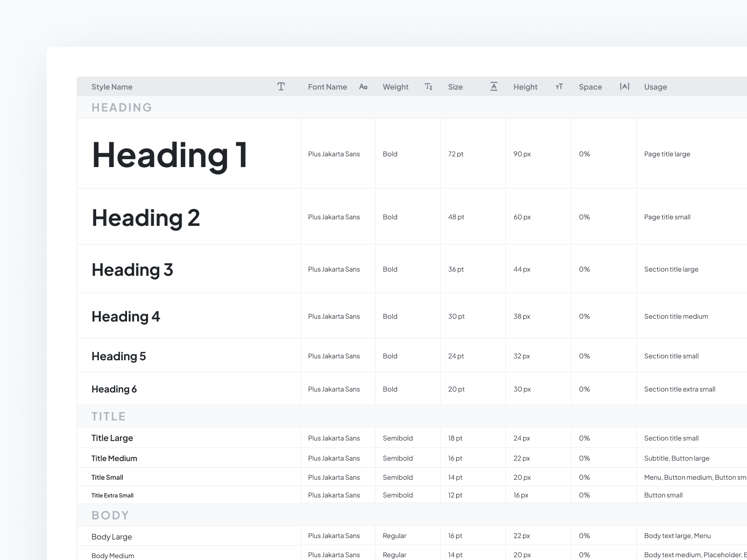Click the Page title large usage cell
Viewport: 747px width, 560px height.
[x=667, y=154]
